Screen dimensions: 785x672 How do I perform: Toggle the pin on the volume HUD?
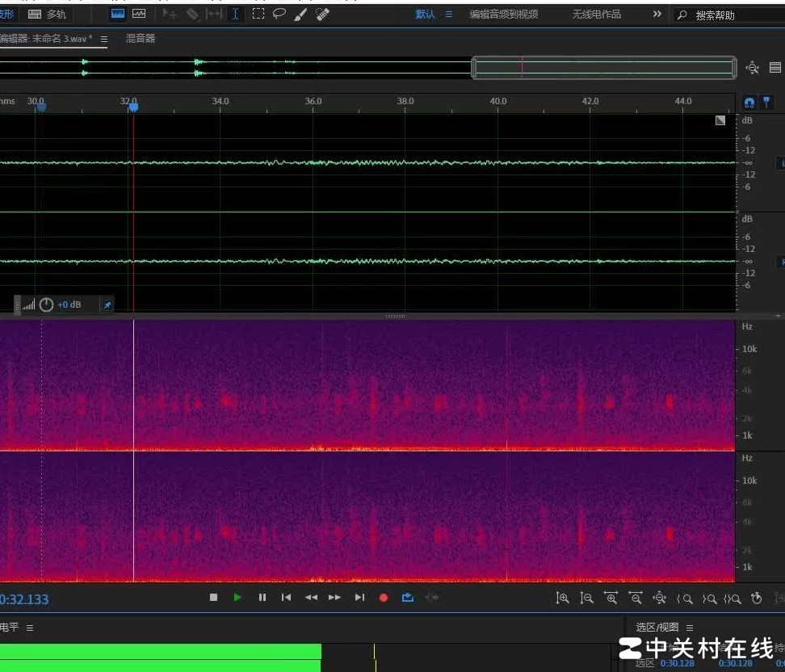click(107, 304)
